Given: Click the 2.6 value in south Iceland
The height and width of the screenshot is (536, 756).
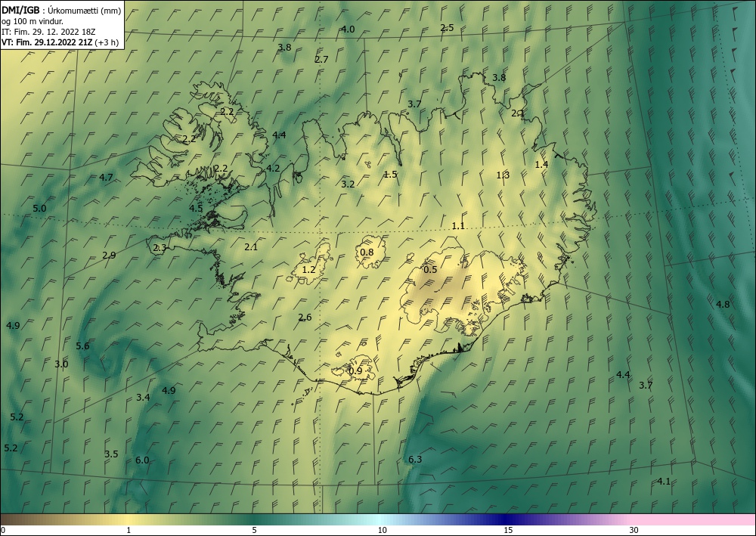Looking at the screenshot, I should (x=305, y=317).
